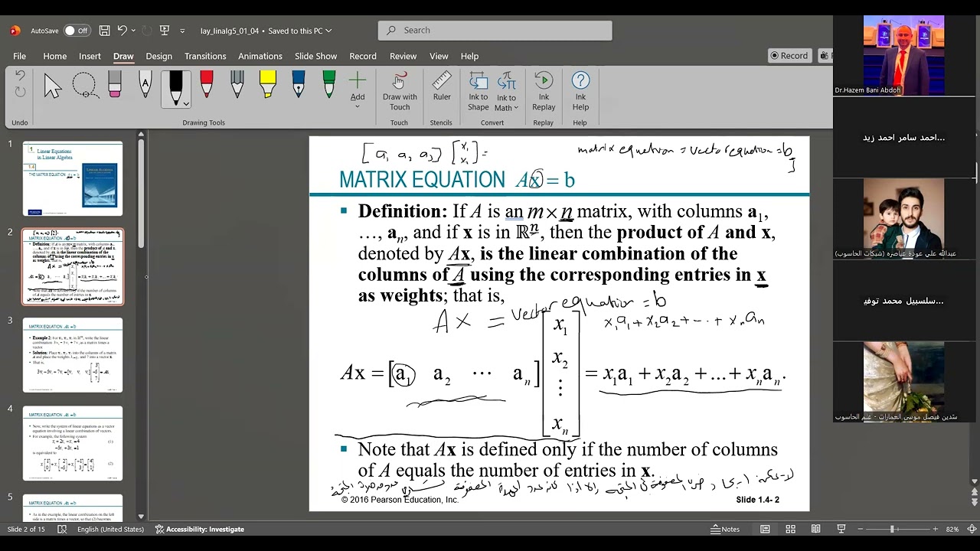The height and width of the screenshot is (551, 980).
Task: Open the Animations tab
Action: (x=260, y=56)
